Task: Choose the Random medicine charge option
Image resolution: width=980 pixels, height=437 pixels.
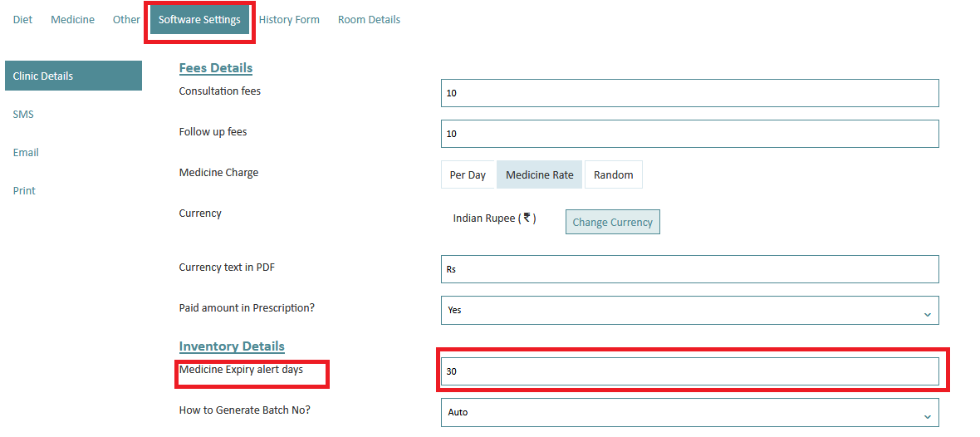Action: 613,174
